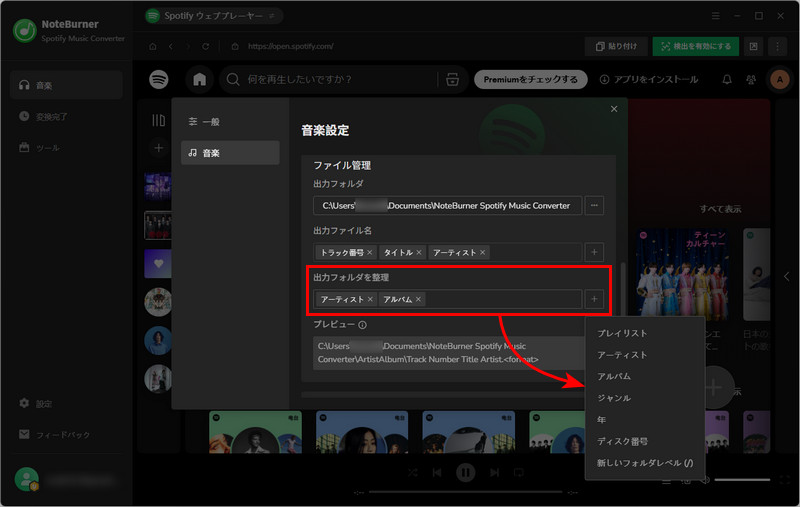800x507 pixels.
Task: Open 音楽 in the NoteBurner sidebar
Action: click(x=66, y=85)
